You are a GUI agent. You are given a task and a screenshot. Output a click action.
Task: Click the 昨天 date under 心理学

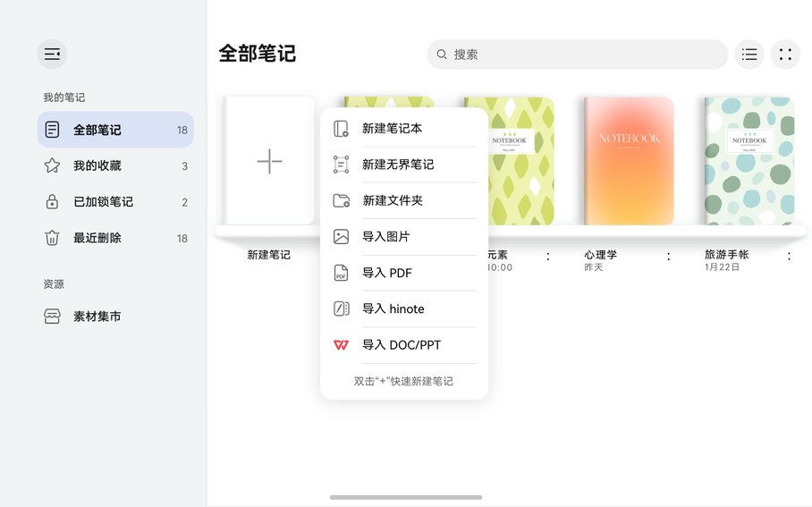[x=594, y=267]
